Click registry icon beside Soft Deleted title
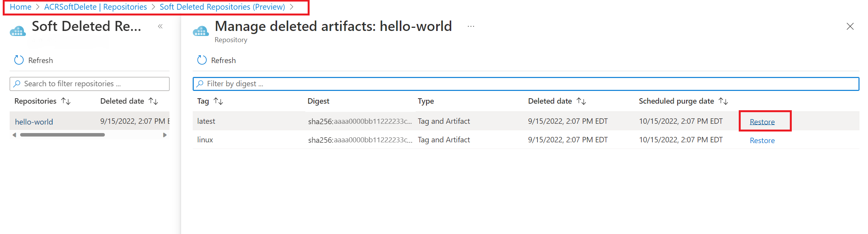The width and height of the screenshot is (868, 234). point(18,31)
